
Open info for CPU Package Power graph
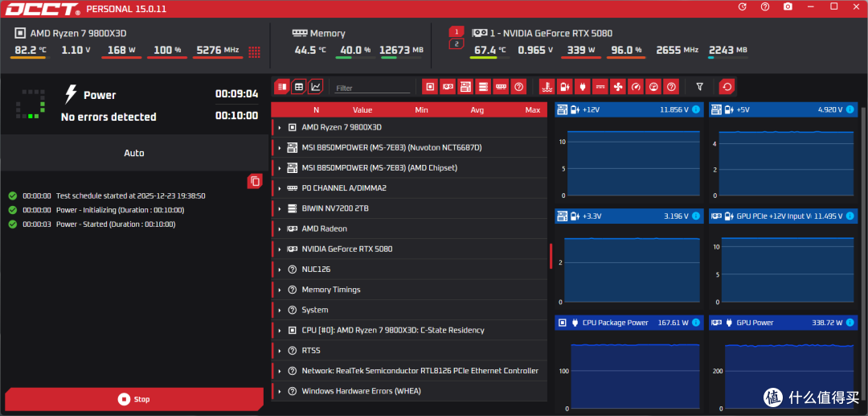click(696, 323)
